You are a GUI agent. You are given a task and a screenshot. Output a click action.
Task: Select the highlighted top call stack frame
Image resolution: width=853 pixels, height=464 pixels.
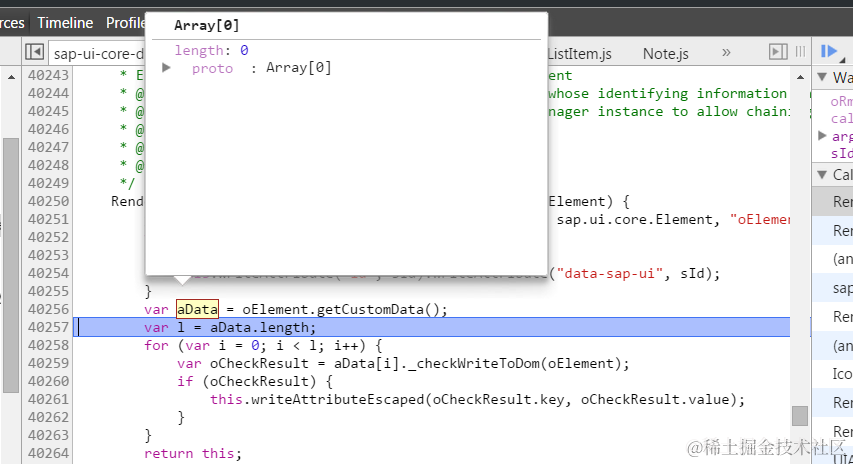pyautogui.click(x=832, y=201)
